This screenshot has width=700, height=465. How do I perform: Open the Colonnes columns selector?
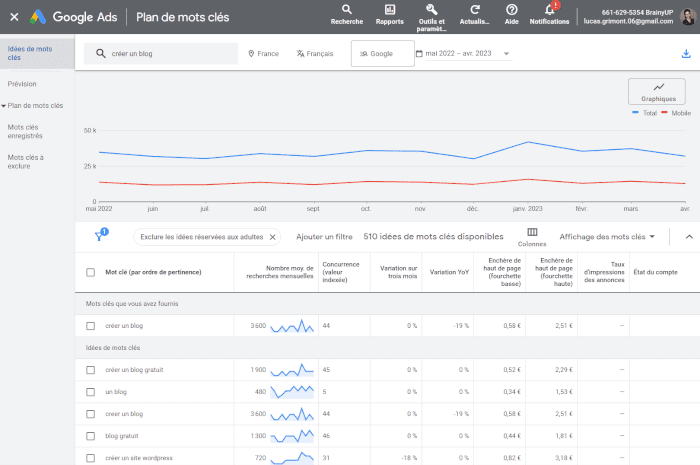(532, 237)
